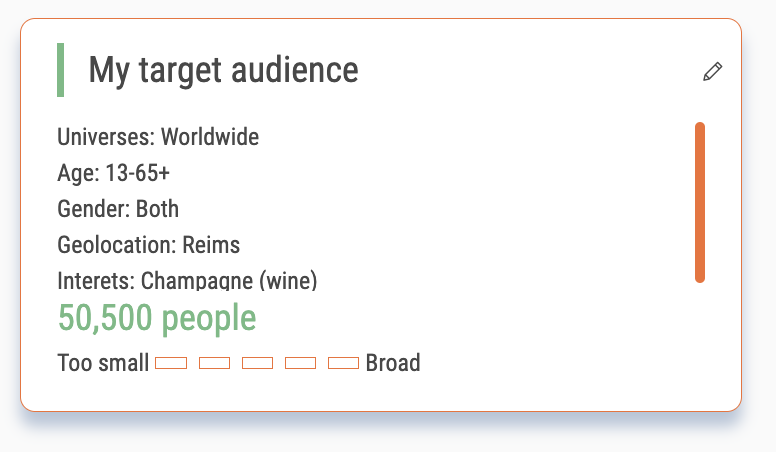776x452 pixels.
Task: Click the Universes: Worldwide line
Action: pos(158,137)
